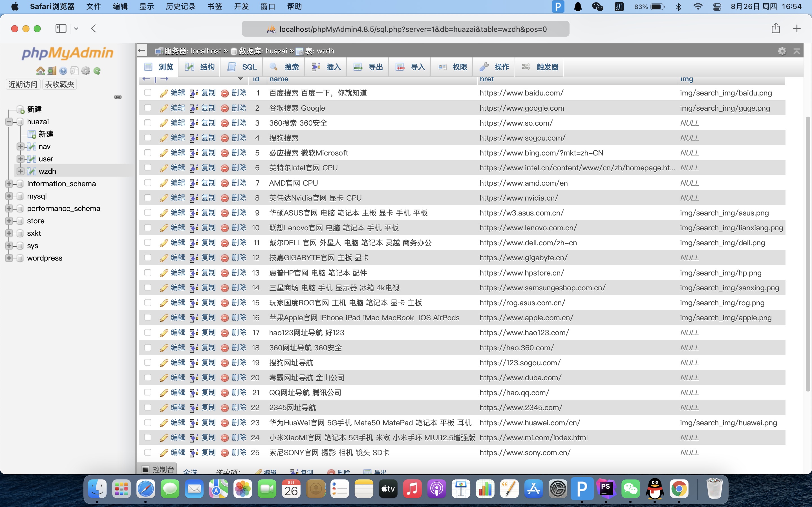Click the green reload navigation panel icon
Viewport: 812px width, 507px height.
[97, 71]
